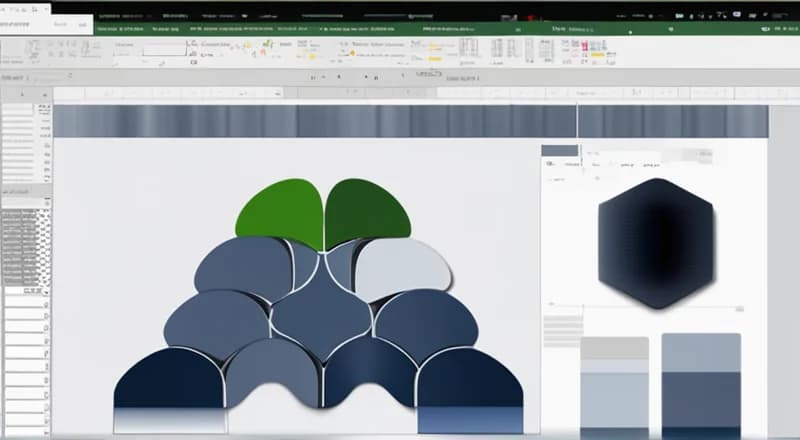Click the yellow highlight icon in ribbon
Viewport: 800px width, 440px height.
[x=434, y=59]
